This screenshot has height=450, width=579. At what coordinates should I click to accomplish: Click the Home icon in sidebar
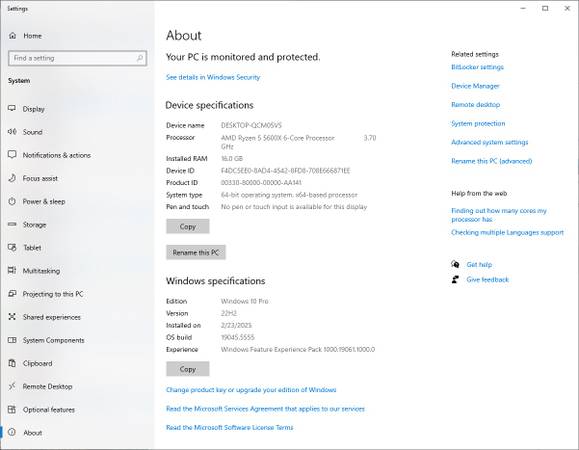13,36
